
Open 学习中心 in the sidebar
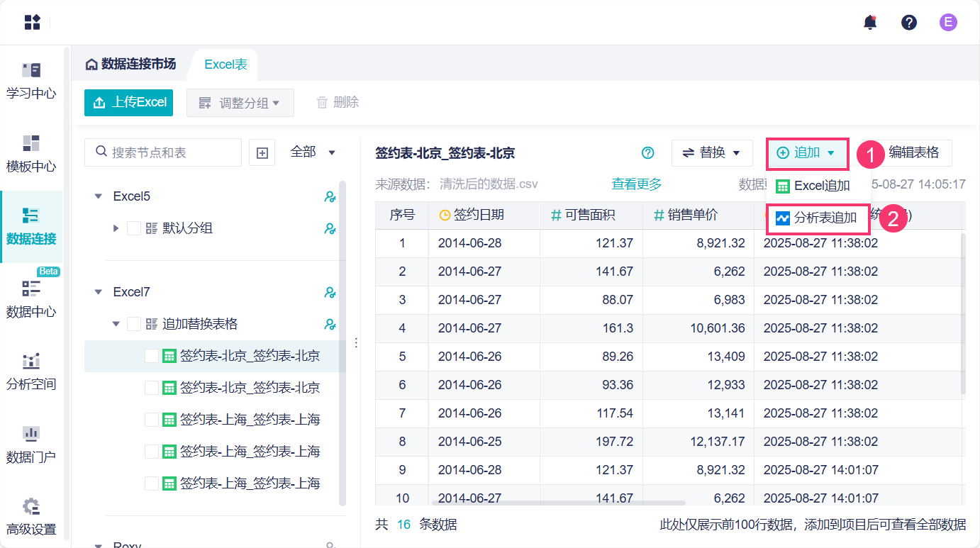(x=31, y=80)
